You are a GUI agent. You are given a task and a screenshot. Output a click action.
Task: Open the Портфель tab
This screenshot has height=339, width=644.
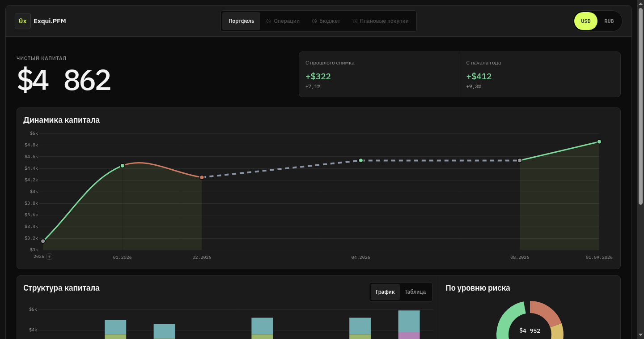(x=241, y=21)
